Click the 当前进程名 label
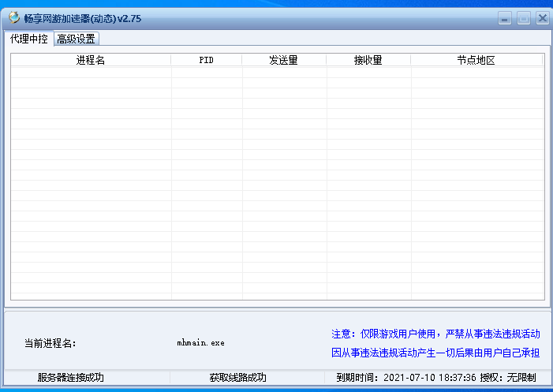This screenshot has width=553, height=392. click(50, 343)
